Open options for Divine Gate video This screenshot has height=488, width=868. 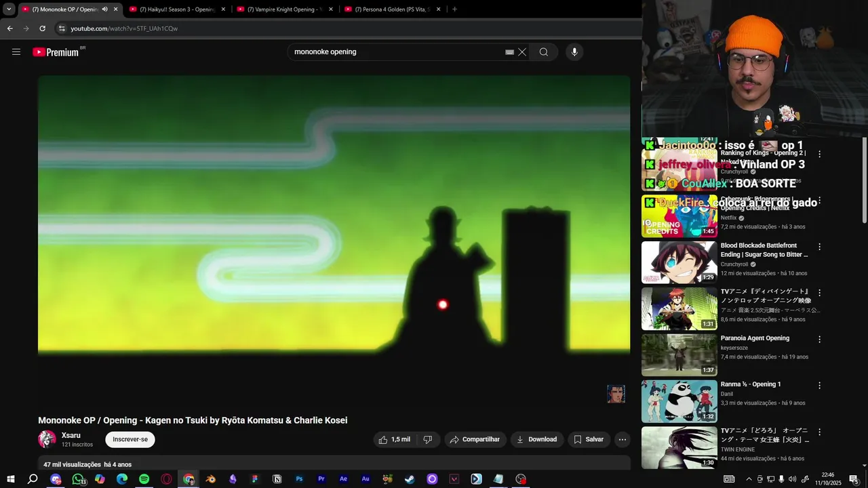point(819,293)
